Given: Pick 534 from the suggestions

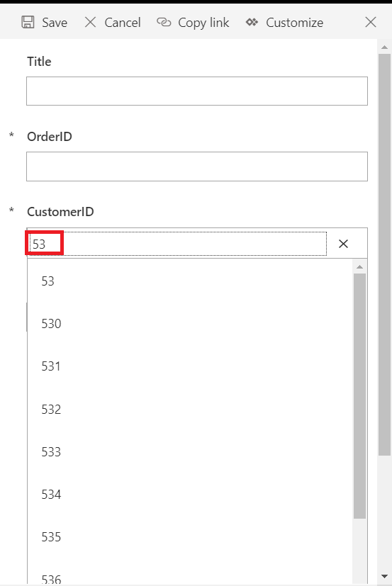Looking at the screenshot, I should click(x=190, y=495).
